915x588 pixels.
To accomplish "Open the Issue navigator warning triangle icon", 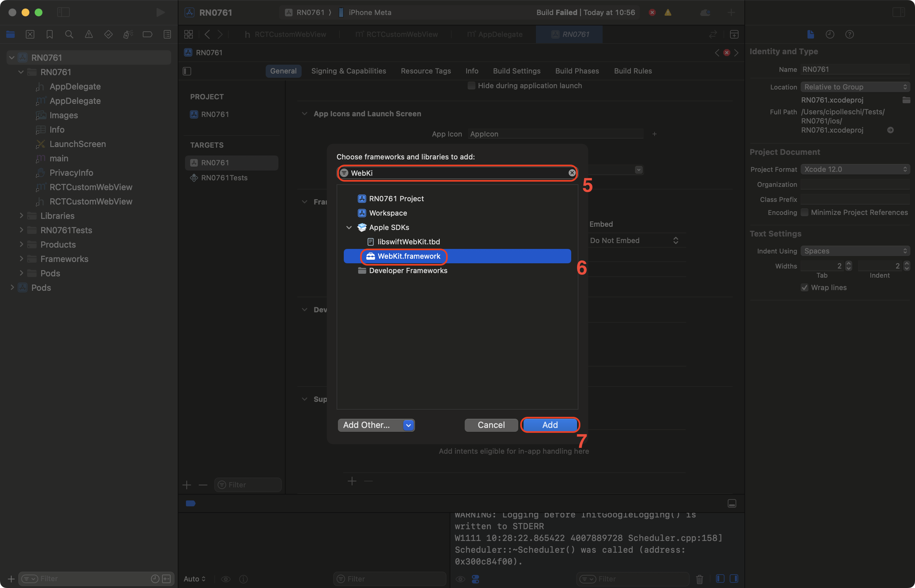I will click(x=89, y=34).
